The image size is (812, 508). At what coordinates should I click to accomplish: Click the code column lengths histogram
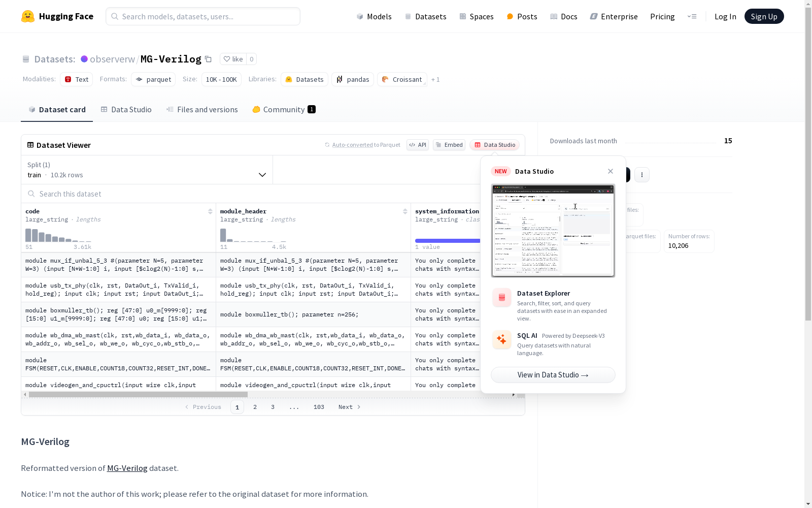click(58, 235)
